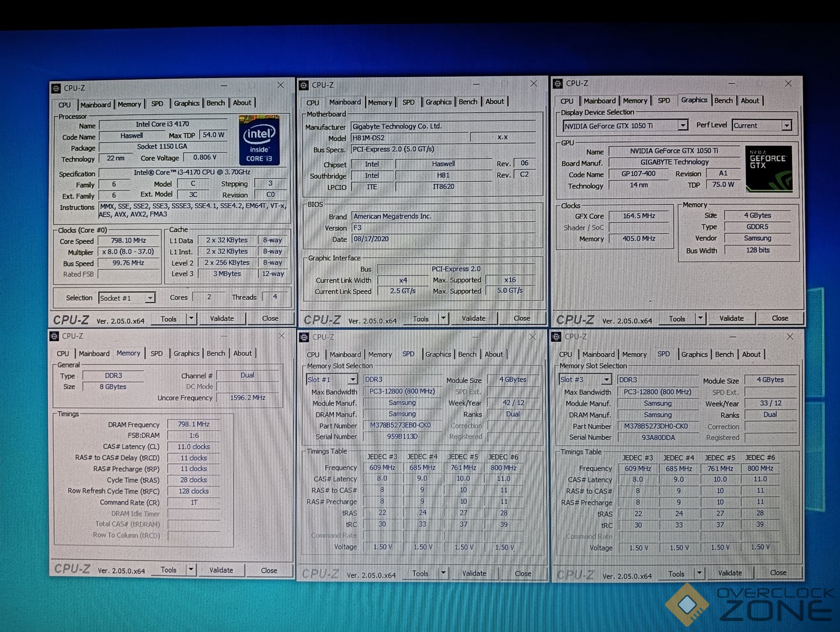Click GeForce GTX logo in Graphics window
This screenshot has height=632, width=840.
pyautogui.click(x=769, y=169)
